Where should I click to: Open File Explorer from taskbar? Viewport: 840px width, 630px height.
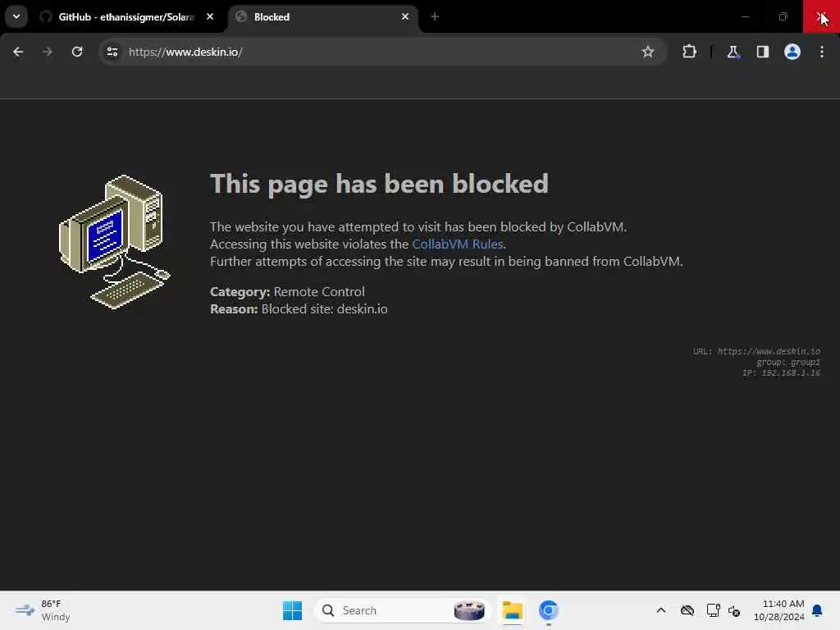tap(512, 610)
